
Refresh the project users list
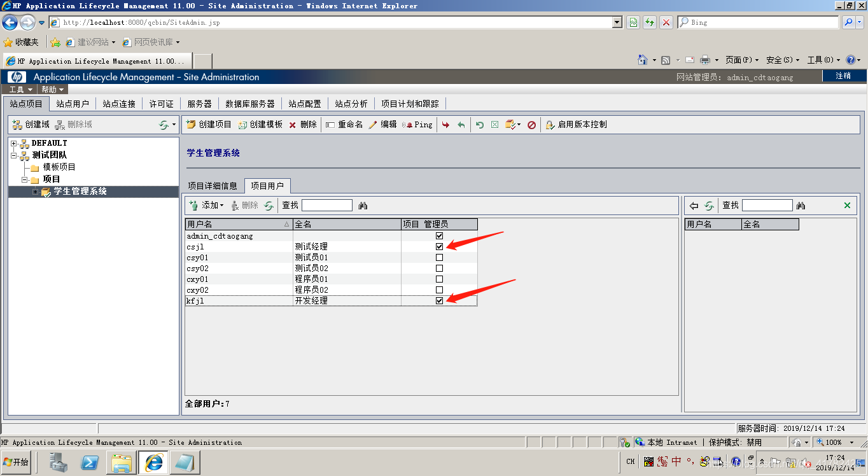tap(269, 205)
